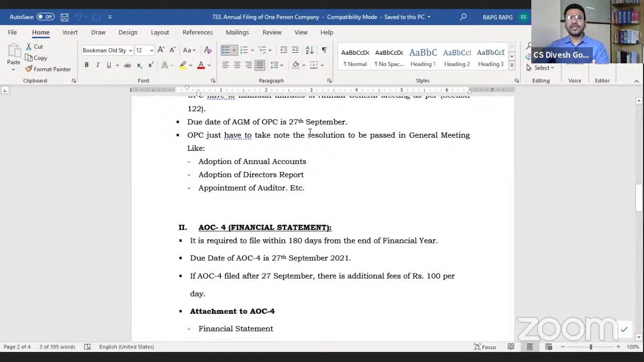The height and width of the screenshot is (362, 644).
Task: Open the Help tab
Action: click(x=327, y=32)
